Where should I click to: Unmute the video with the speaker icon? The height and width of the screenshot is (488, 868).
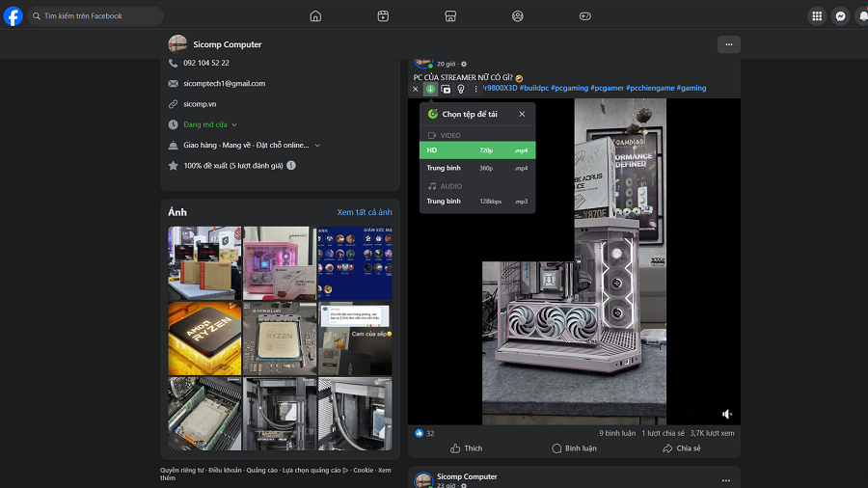pos(727,414)
